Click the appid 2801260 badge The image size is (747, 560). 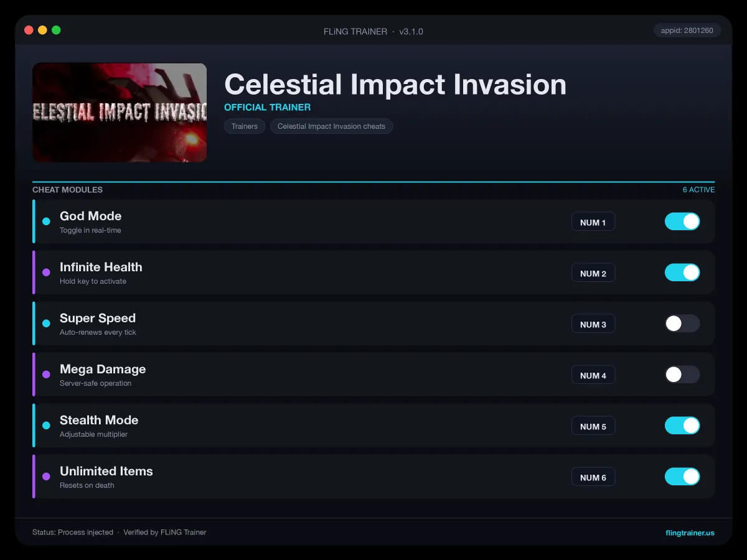(x=687, y=30)
